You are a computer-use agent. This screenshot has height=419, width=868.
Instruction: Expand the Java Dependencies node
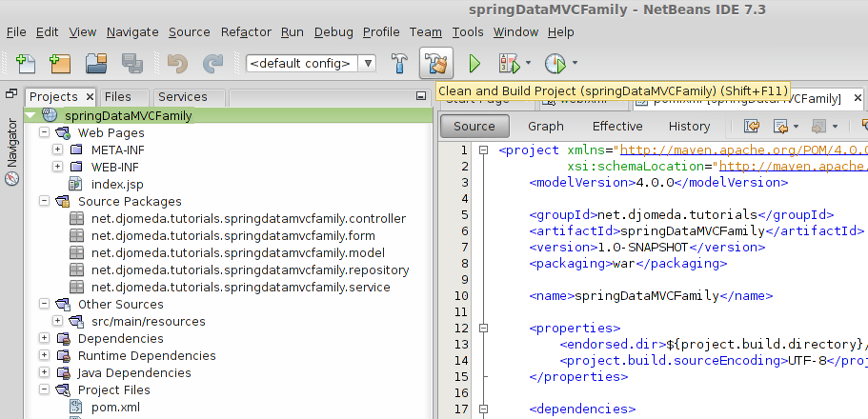[x=44, y=373]
